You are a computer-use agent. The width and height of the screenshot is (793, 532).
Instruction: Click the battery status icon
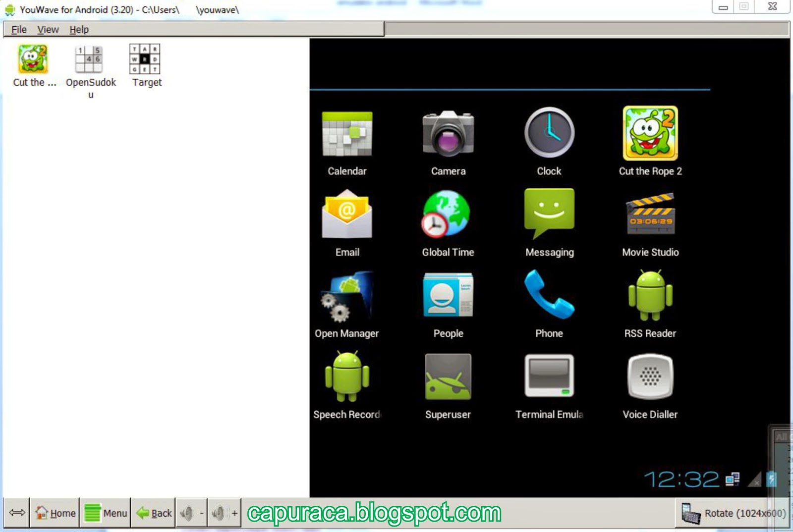(771, 479)
